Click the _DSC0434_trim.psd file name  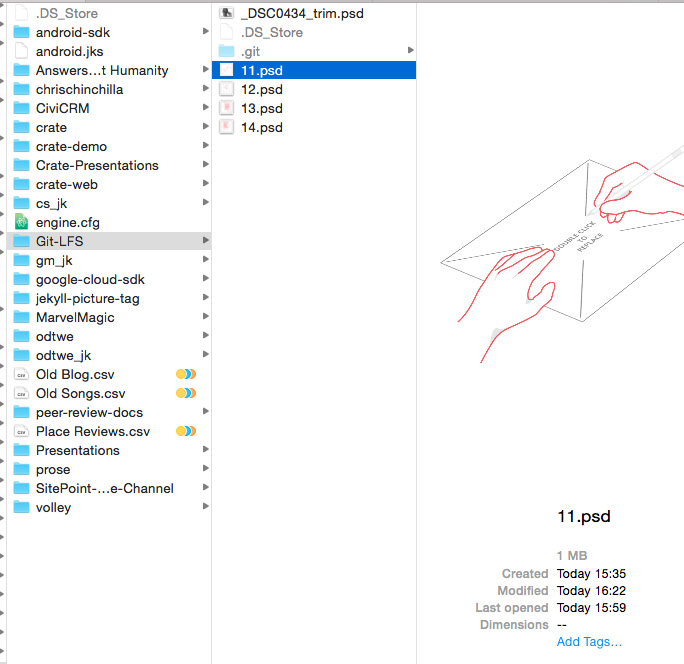(x=302, y=14)
